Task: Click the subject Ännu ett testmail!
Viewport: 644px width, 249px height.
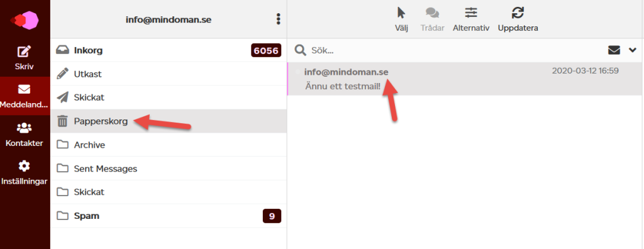Action: tap(343, 86)
